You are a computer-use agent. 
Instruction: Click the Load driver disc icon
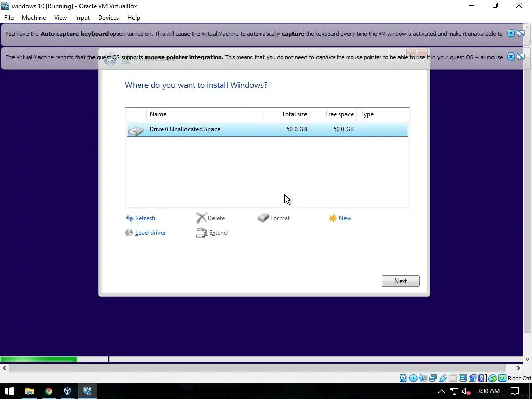[x=129, y=232]
